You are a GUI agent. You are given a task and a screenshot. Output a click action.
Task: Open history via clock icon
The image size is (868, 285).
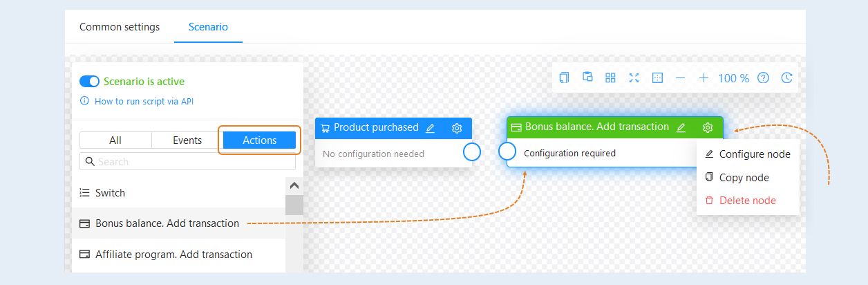tap(786, 78)
